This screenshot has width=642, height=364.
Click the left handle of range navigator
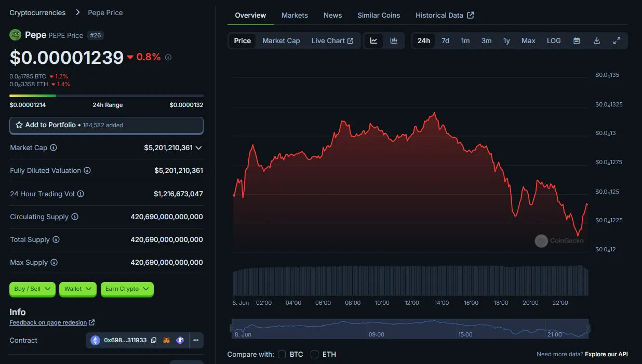click(232, 328)
